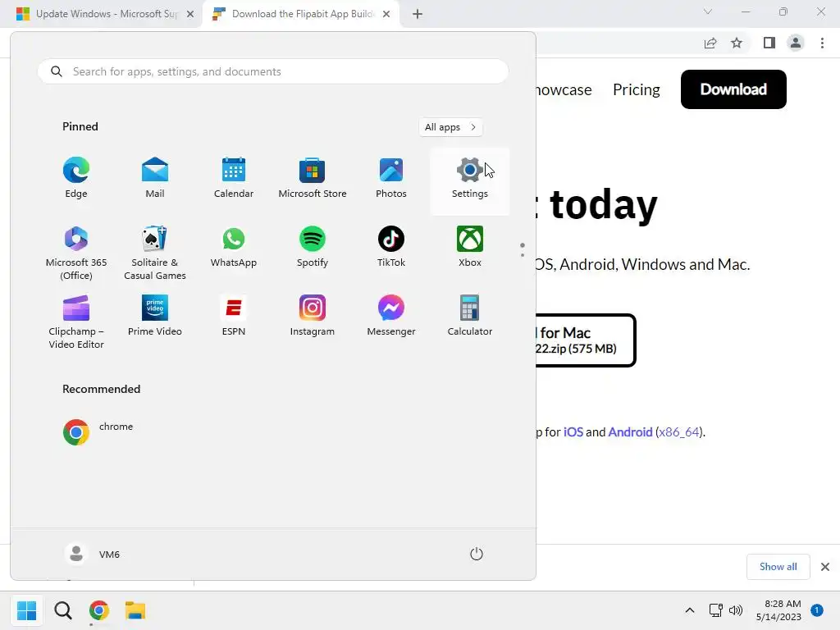Open Chrome tab search dropdown
The height and width of the screenshot is (630, 840).
(x=708, y=11)
